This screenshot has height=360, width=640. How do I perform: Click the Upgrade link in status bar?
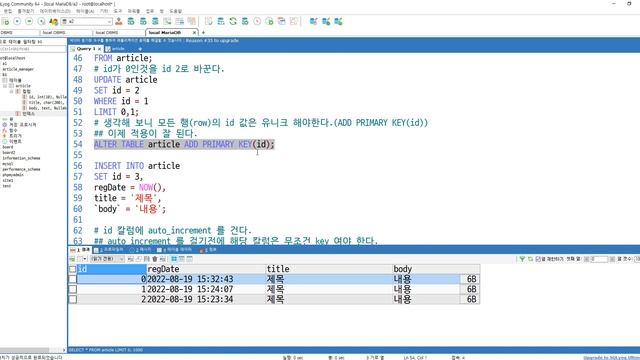click(x=611, y=358)
